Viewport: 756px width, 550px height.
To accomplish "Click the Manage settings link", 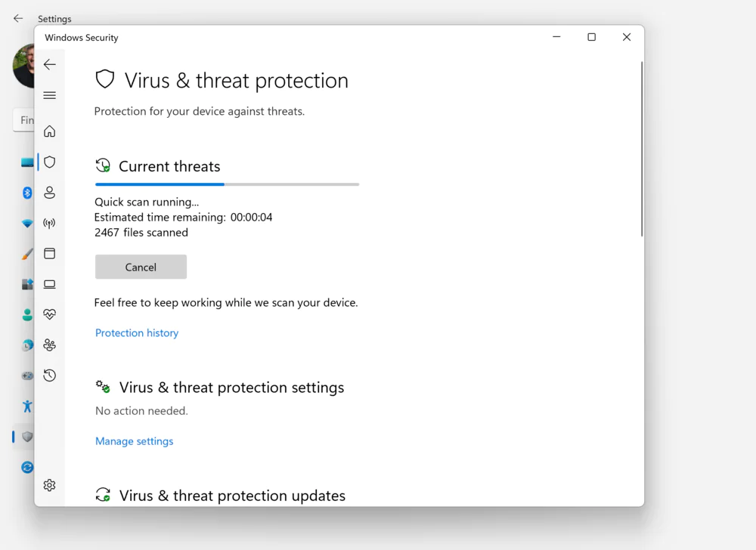I will click(x=134, y=441).
